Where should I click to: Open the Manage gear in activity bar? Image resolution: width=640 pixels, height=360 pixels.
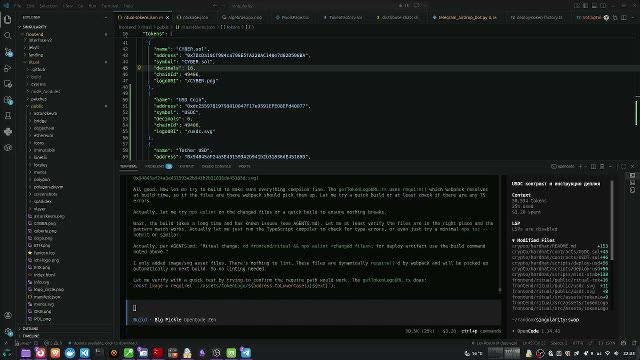(8, 331)
